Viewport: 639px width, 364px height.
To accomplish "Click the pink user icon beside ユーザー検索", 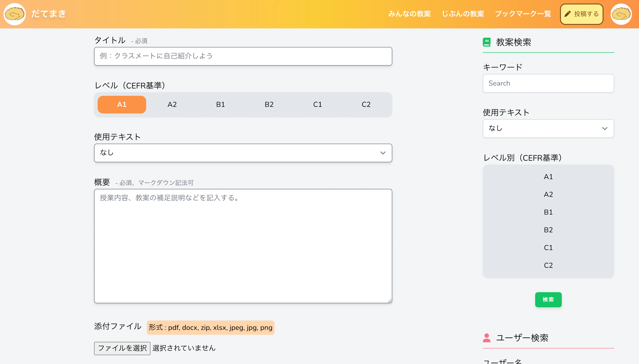I will [487, 338].
